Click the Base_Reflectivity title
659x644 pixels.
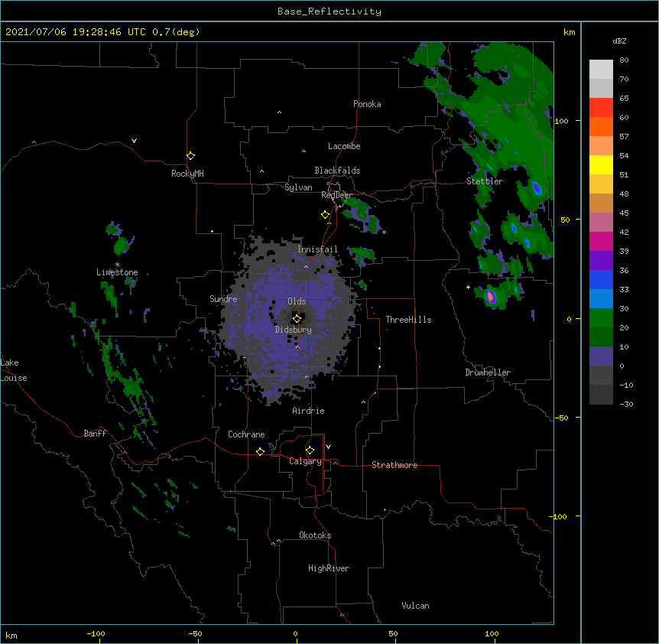(329, 11)
